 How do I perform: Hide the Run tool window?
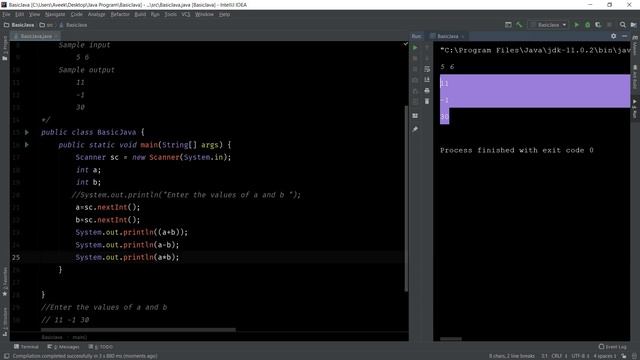624,36
